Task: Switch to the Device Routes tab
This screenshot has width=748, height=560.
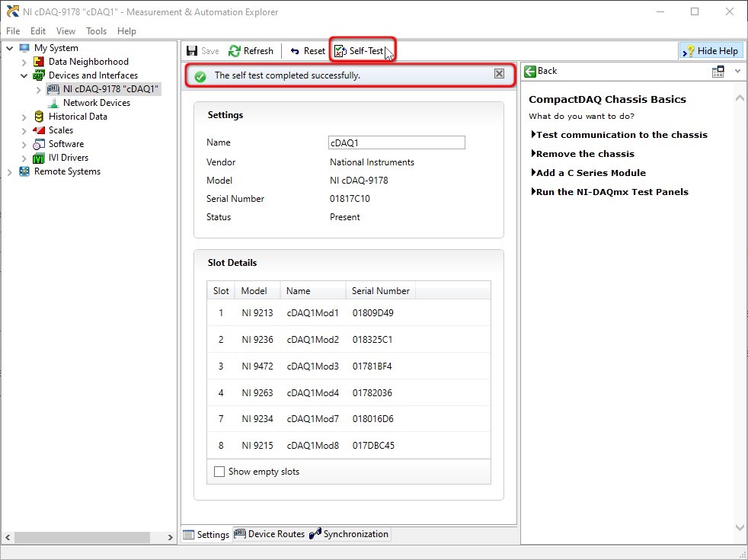Action: coord(269,534)
